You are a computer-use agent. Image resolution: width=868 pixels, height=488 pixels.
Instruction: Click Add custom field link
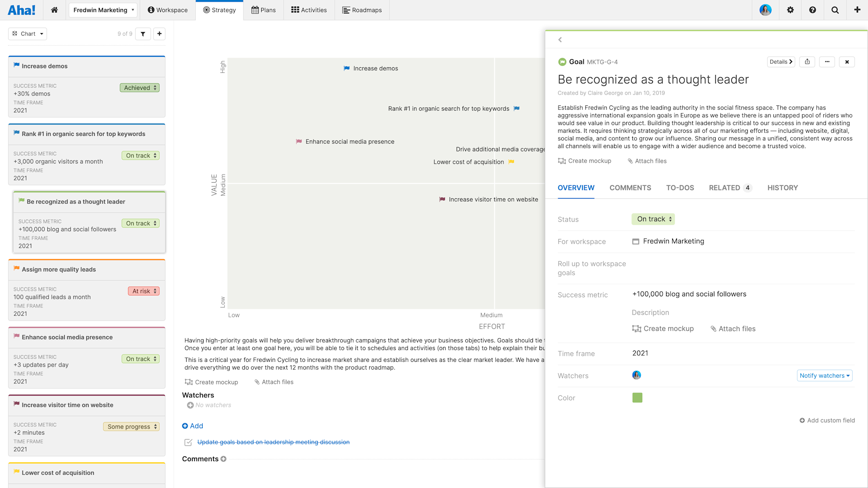click(x=827, y=420)
